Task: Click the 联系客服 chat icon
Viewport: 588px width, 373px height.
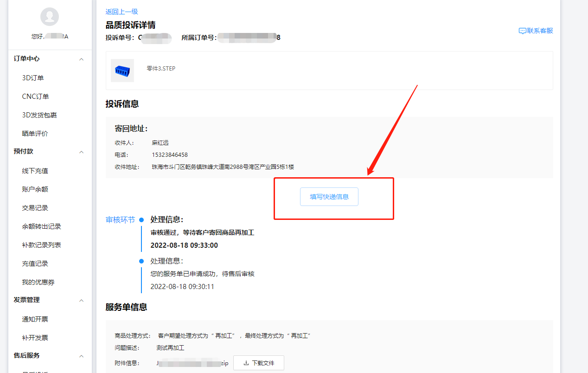Action: point(522,31)
